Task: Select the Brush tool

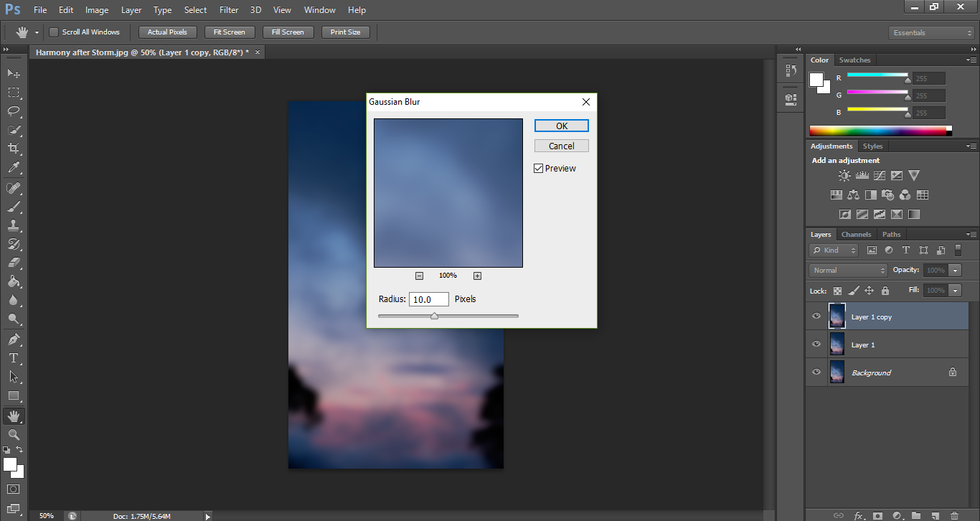Action: [14, 207]
